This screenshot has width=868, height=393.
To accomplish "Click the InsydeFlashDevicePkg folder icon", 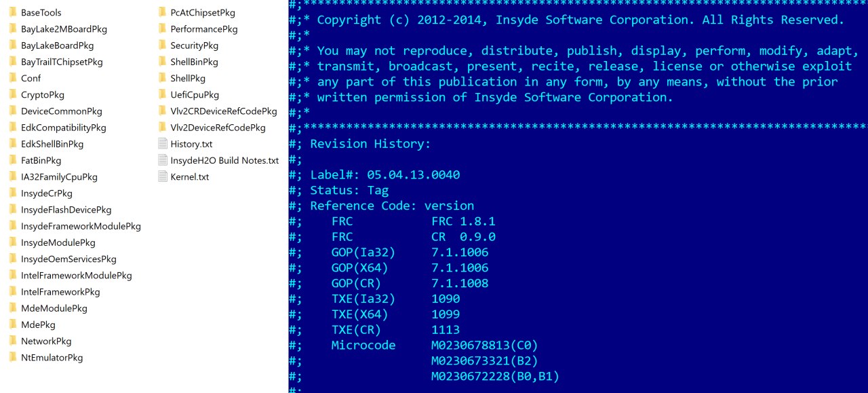I will pyautogui.click(x=12, y=210).
